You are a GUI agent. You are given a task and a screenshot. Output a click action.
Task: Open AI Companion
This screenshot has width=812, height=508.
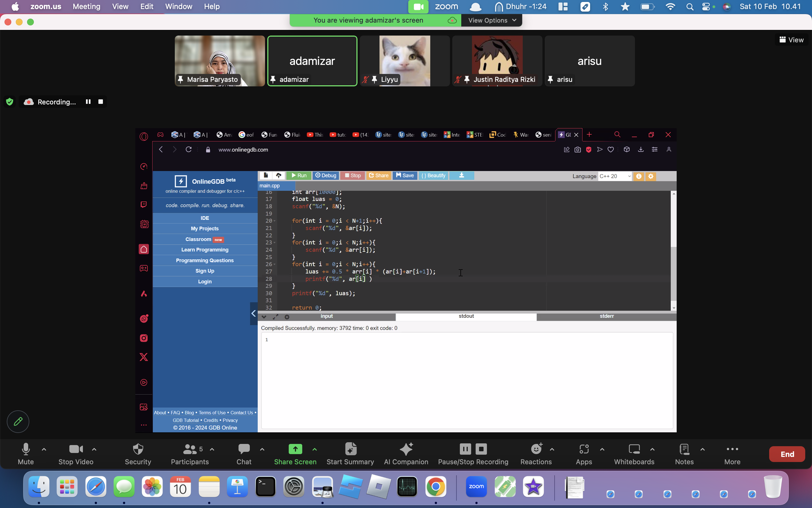(x=406, y=454)
